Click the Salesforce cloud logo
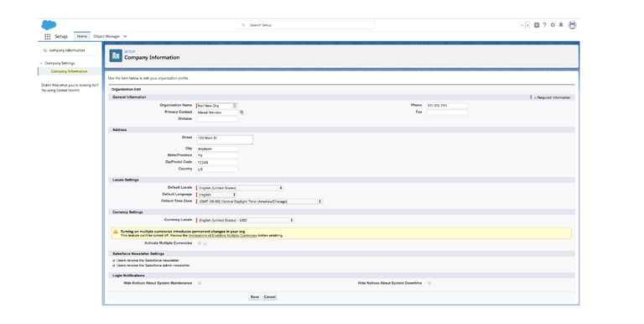 (49, 25)
